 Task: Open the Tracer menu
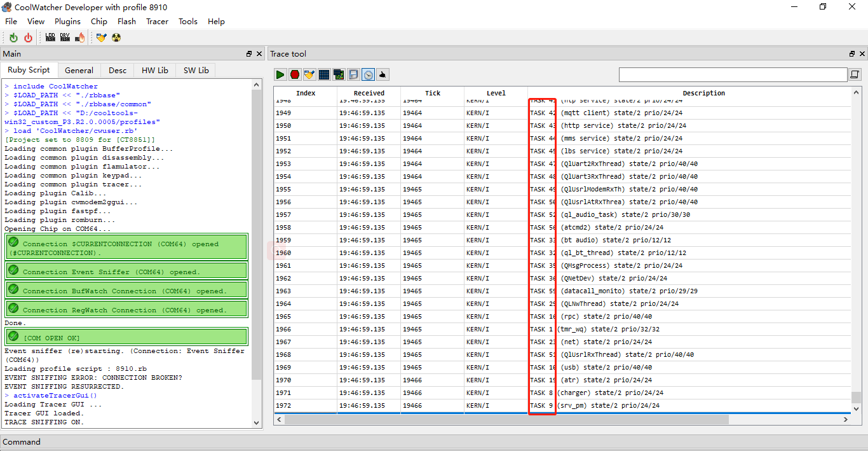click(158, 22)
